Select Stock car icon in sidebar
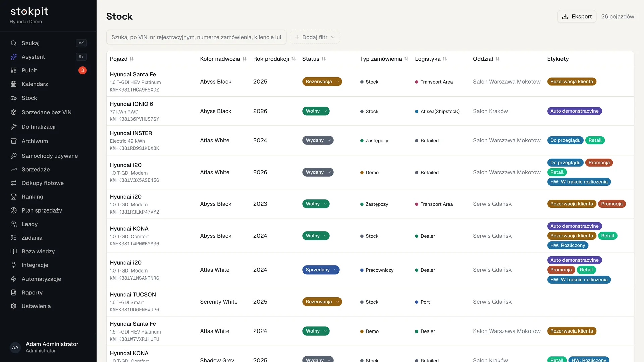This screenshot has height=362, width=644. point(14,98)
